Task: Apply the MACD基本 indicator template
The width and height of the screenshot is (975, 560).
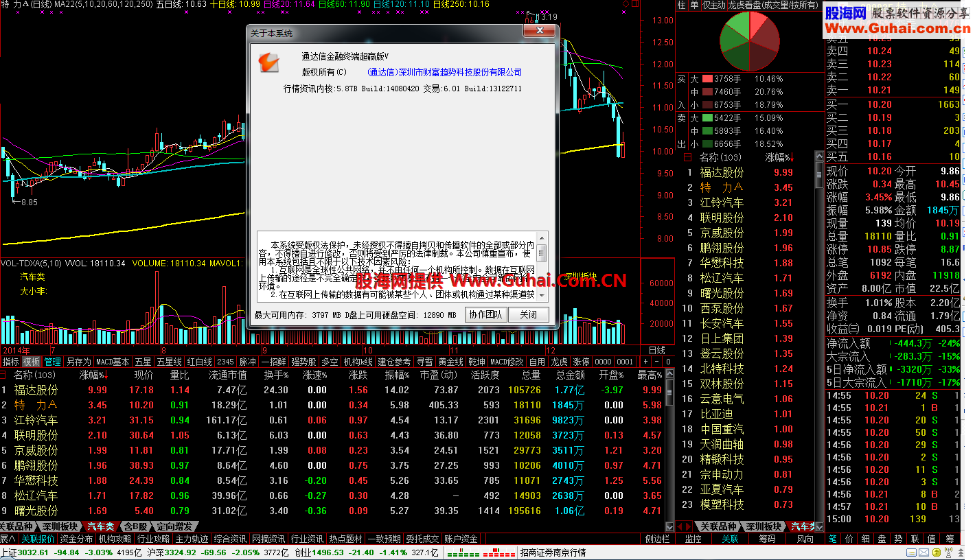Action: coord(113,362)
